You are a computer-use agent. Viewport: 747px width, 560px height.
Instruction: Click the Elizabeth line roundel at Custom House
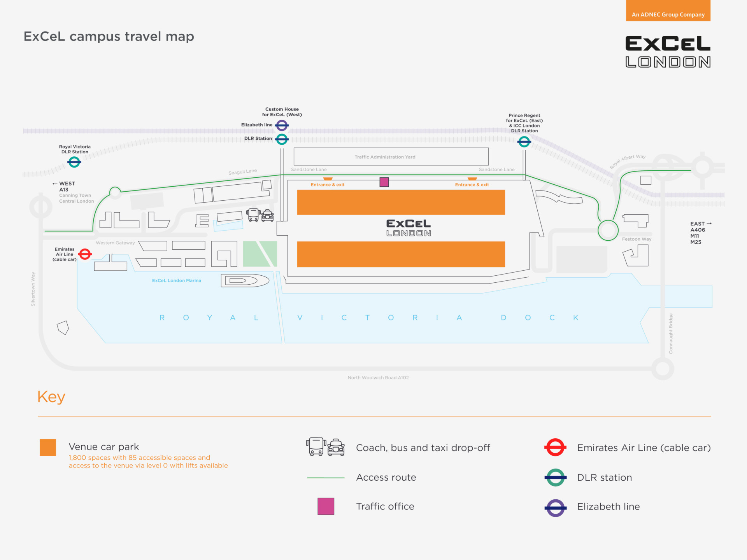(282, 125)
